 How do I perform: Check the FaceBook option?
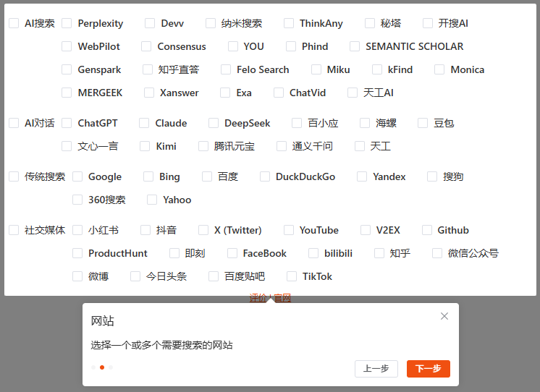232,253
